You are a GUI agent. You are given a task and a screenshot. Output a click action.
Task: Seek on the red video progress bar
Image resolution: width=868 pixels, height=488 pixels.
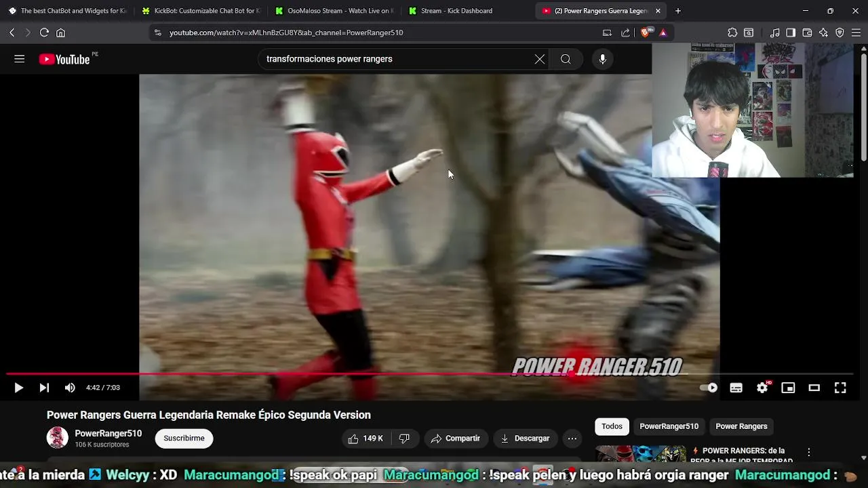point(430,373)
